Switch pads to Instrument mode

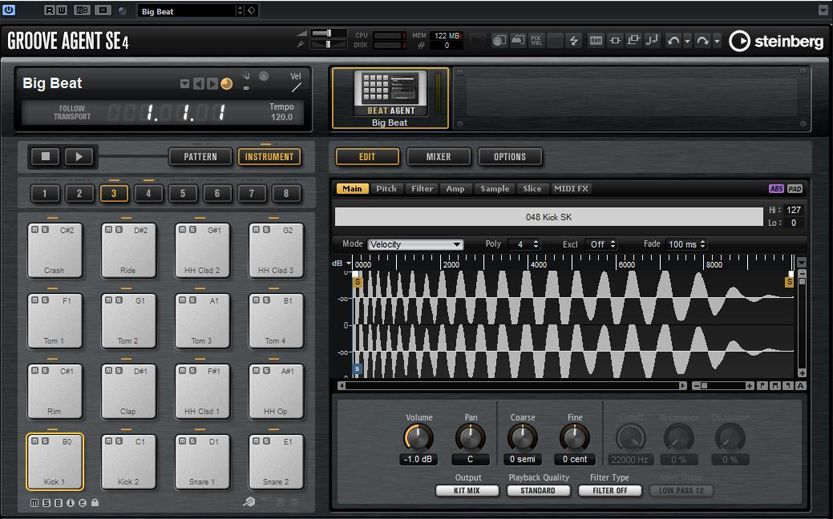click(x=269, y=157)
